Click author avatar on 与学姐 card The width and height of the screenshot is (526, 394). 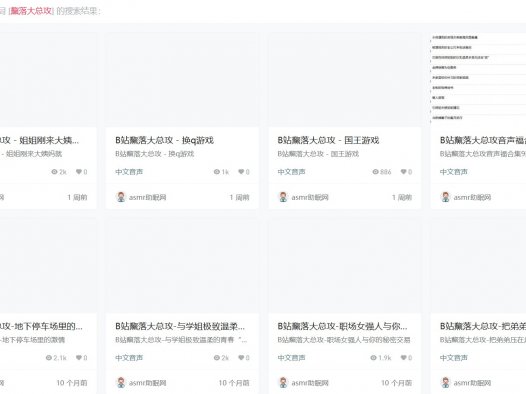coord(121,383)
